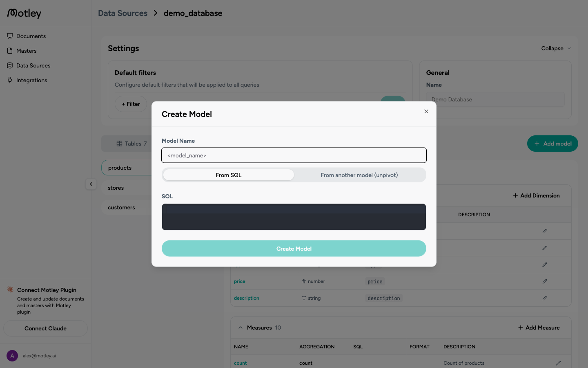
Task: Click the price dimension name
Action: click(x=240, y=281)
